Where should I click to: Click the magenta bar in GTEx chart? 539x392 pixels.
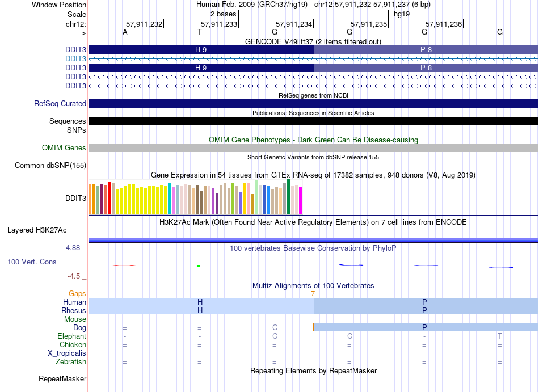pyautogui.click(x=301, y=201)
